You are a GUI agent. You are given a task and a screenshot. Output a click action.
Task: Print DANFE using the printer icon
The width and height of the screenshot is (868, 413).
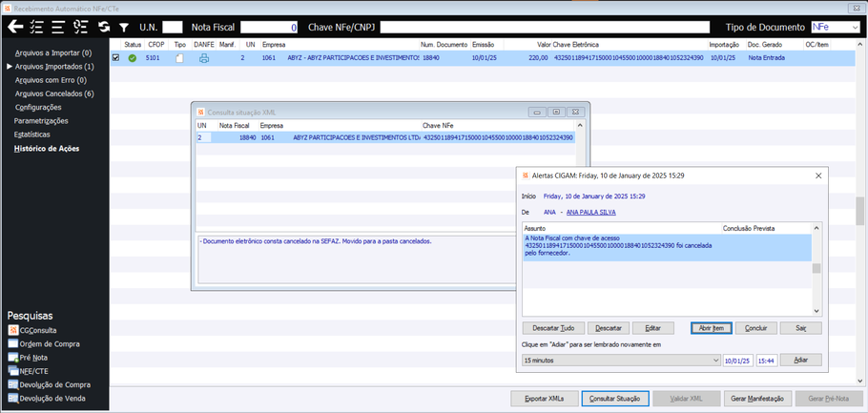pyautogui.click(x=204, y=58)
